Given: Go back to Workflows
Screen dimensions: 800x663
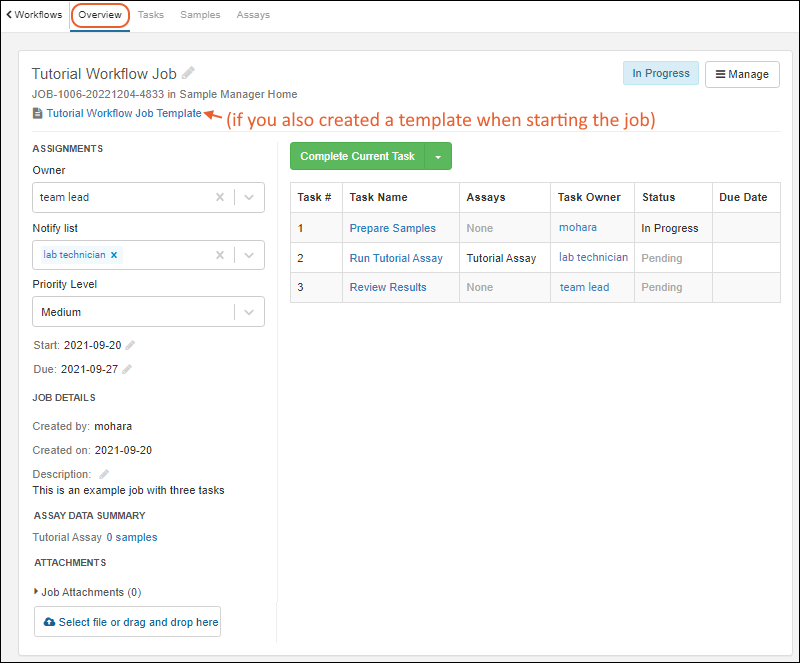Looking at the screenshot, I should tap(34, 15).
